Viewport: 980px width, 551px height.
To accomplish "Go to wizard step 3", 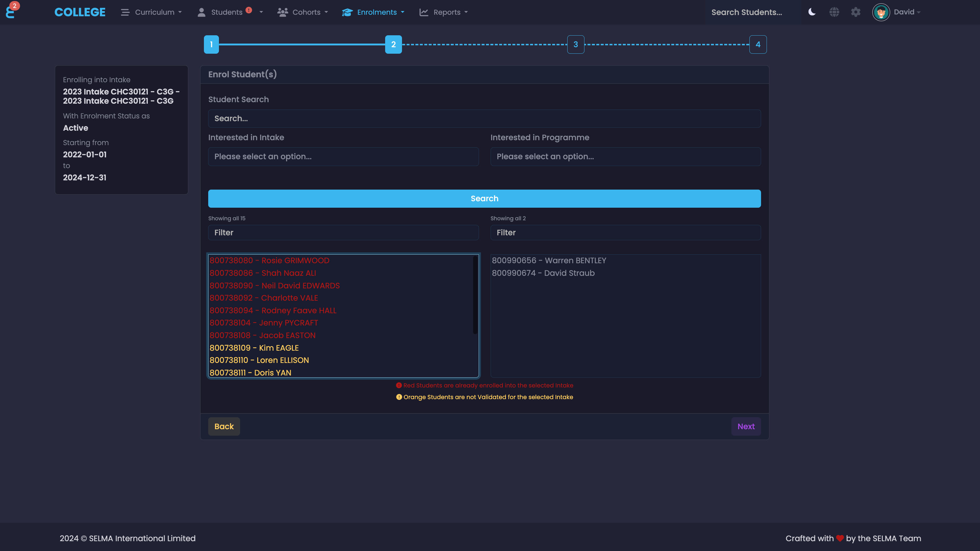I will click(576, 44).
